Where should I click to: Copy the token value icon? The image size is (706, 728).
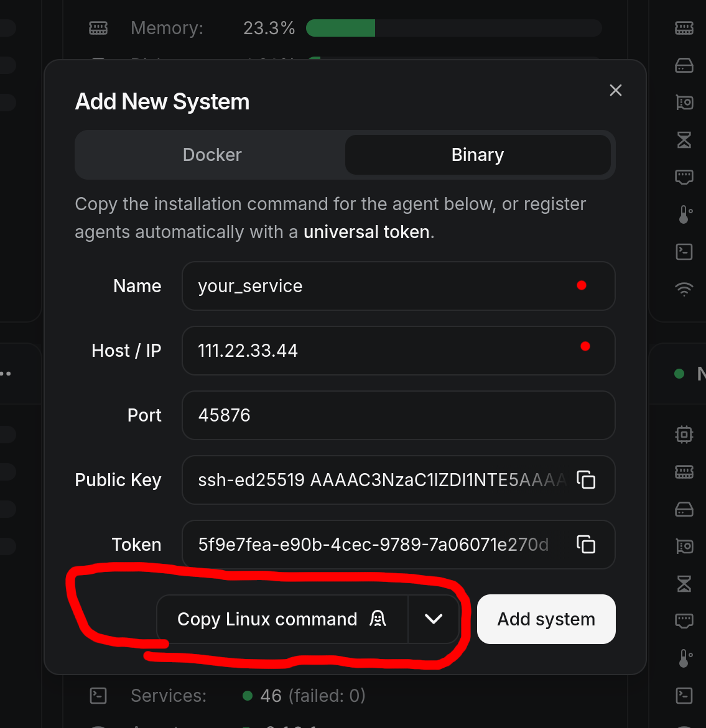coord(586,545)
